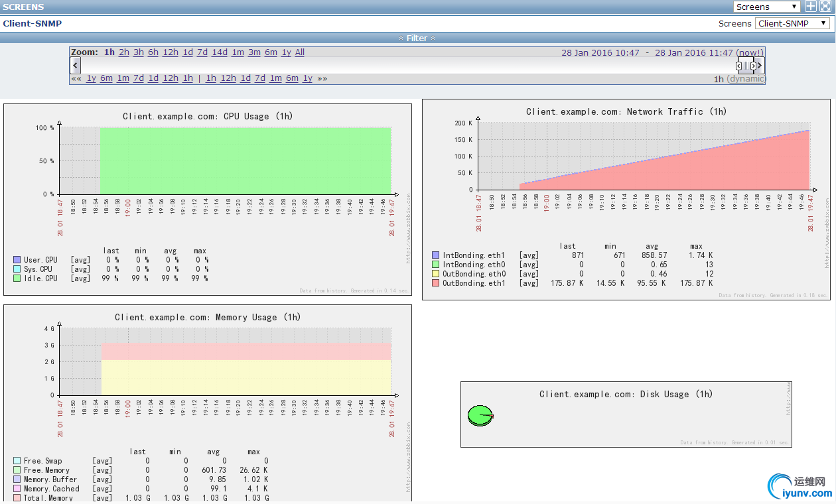Click the 858.57 avg value for IntBonding.eth1
This screenshot has width=836, height=504.
point(654,255)
